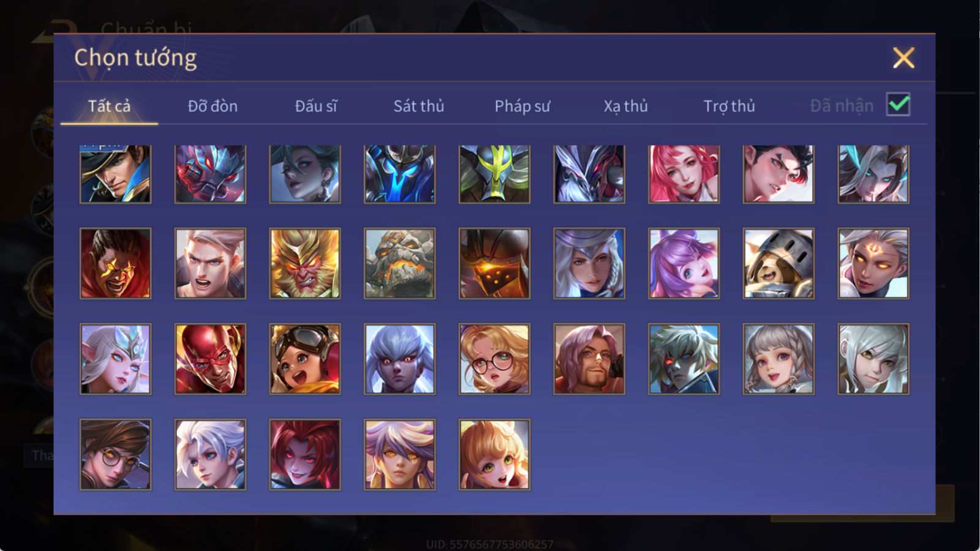Open the Sát thủ tab
This screenshot has width=980, height=551.
point(419,106)
